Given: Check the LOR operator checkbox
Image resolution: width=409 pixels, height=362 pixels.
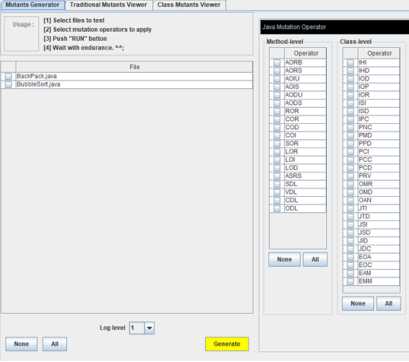Looking at the screenshot, I should click(277, 152).
